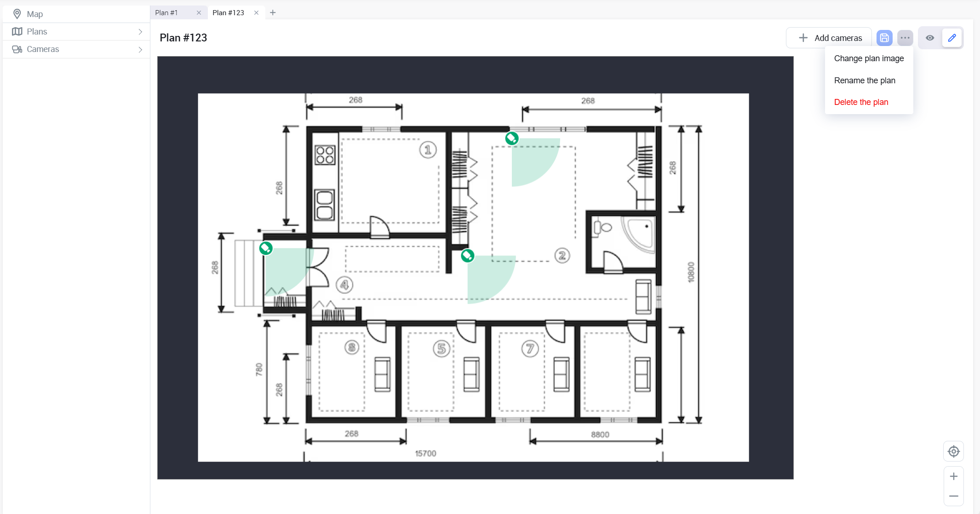Screen dimensions: 980x514
Task: Expand the Cameras section
Action: (x=140, y=49)
